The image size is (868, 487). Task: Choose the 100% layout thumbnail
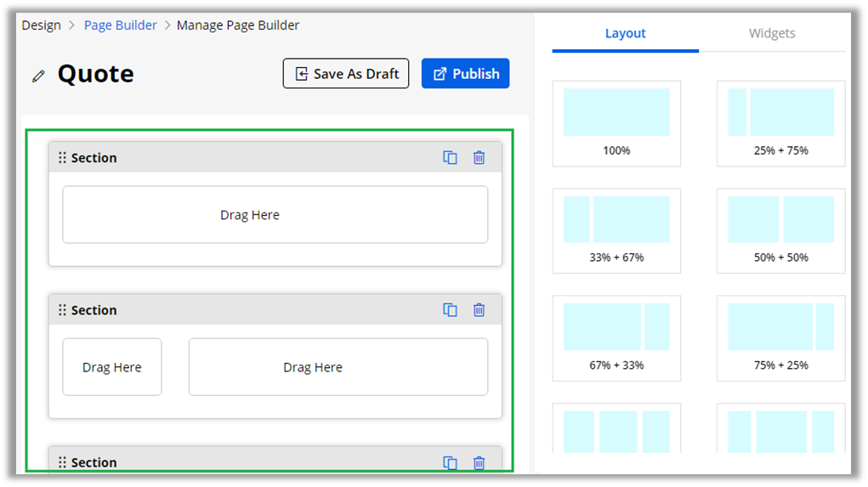pyautogui.click(x=616, y=122)
